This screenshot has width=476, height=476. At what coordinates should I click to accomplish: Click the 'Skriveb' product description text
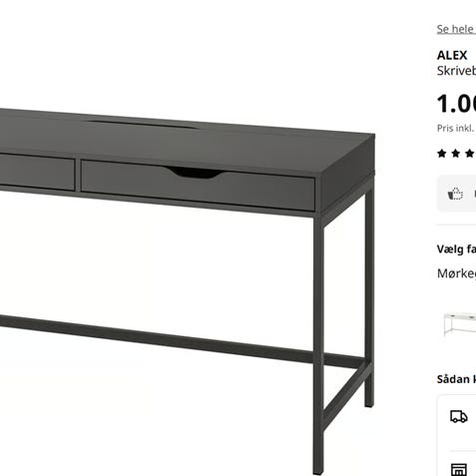coord(456,71)
